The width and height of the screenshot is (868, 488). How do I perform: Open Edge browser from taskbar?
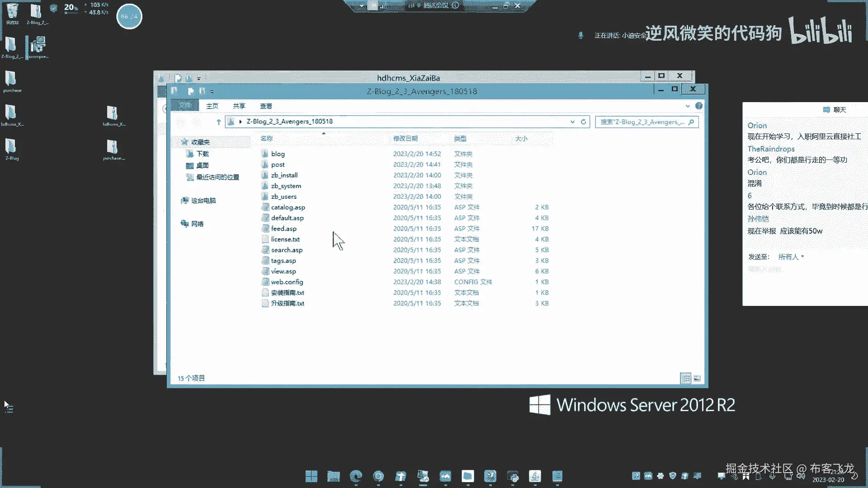[x=356, y=476]
